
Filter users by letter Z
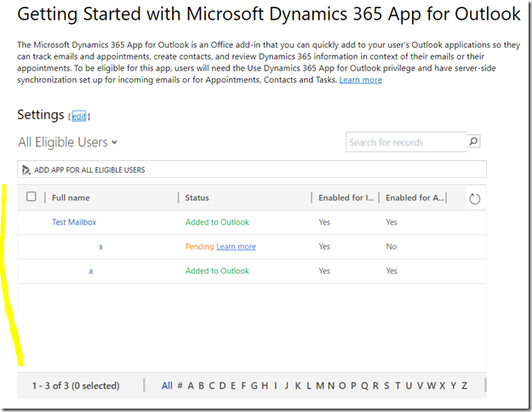click(465, 386)
